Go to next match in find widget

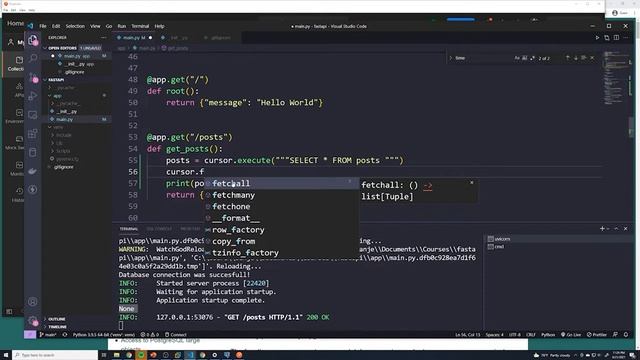576,58
